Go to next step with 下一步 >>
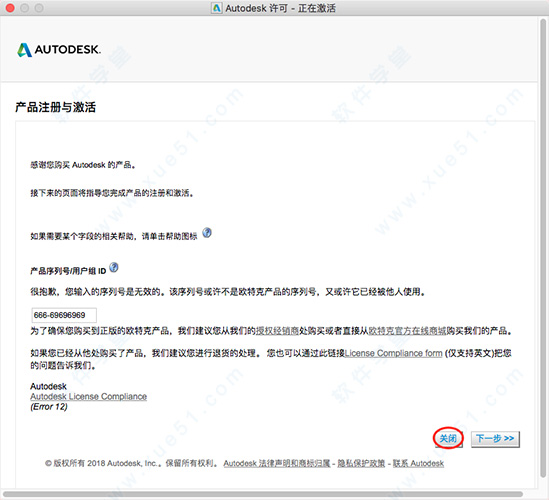Image resolution: width=549 pixels, height=500 pixels. click(495, 438)
